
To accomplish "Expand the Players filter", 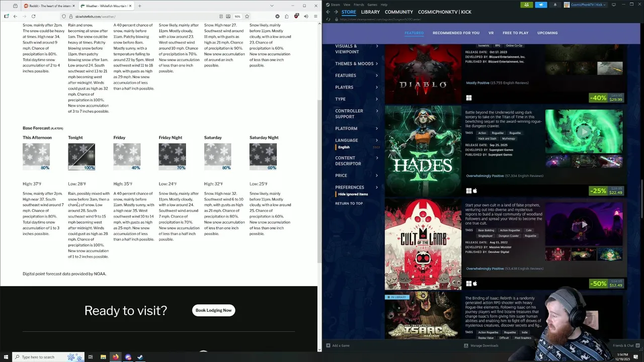I will [x=357, y=87].
